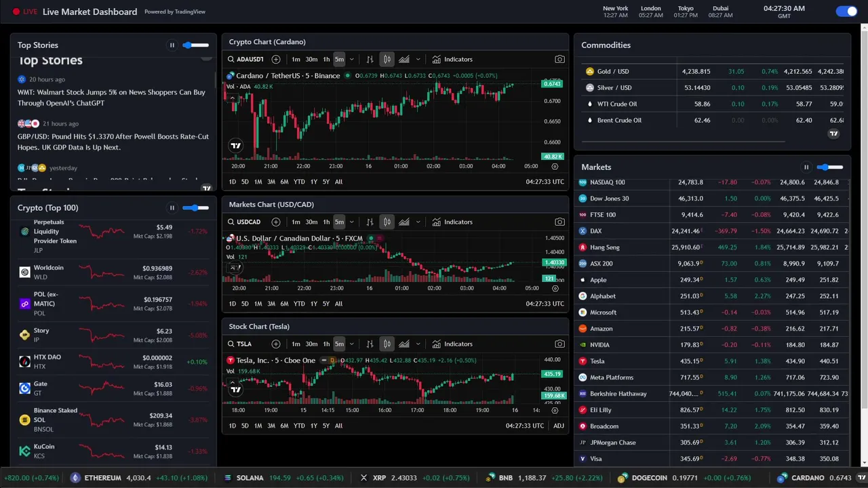Screen dimensions: 868x488
Task: Click the Worldcoin WLD coin icon
Action: pos(25,272)
